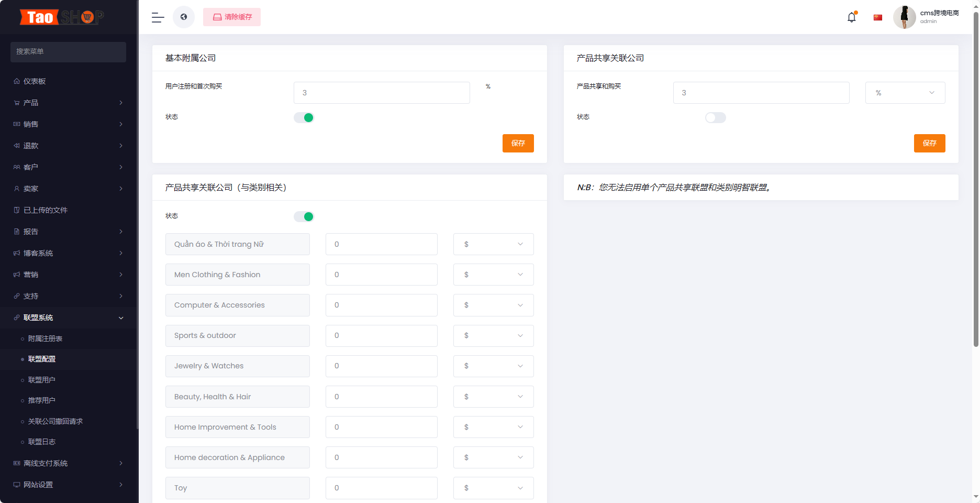Open $ dropdown for Quần áo & Thời trang Nữ
This screenshot has width=980, height=503.
(493, 244)
